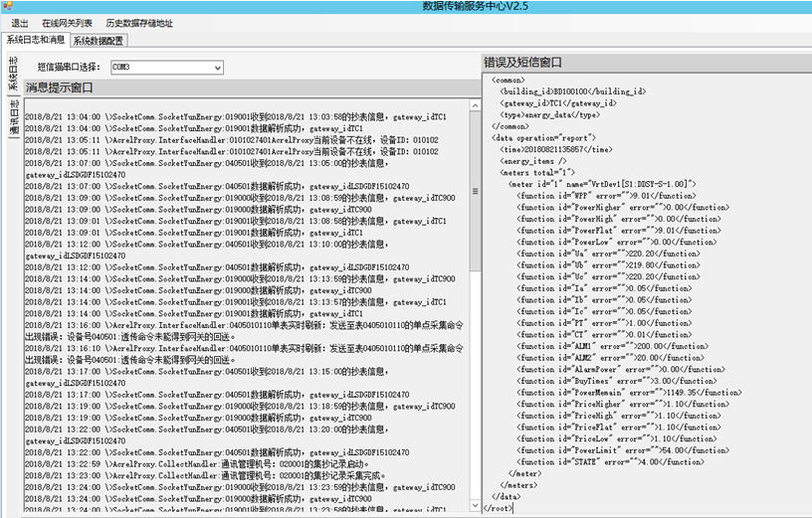The width and height of the screenshot is (812, 518).
Task: Click the first 13:05:11 AcrelProxy offline log line
Action: pyautogui.click(x=232, y=140)
